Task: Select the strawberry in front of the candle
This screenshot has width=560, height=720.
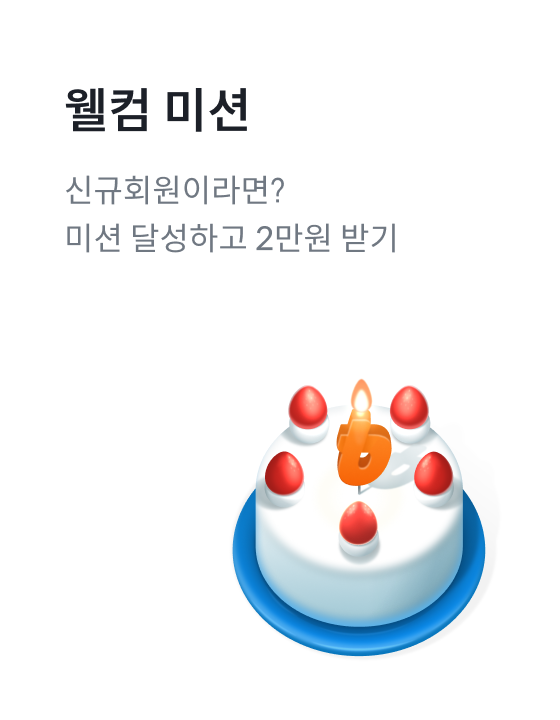Action: point(358,523)
